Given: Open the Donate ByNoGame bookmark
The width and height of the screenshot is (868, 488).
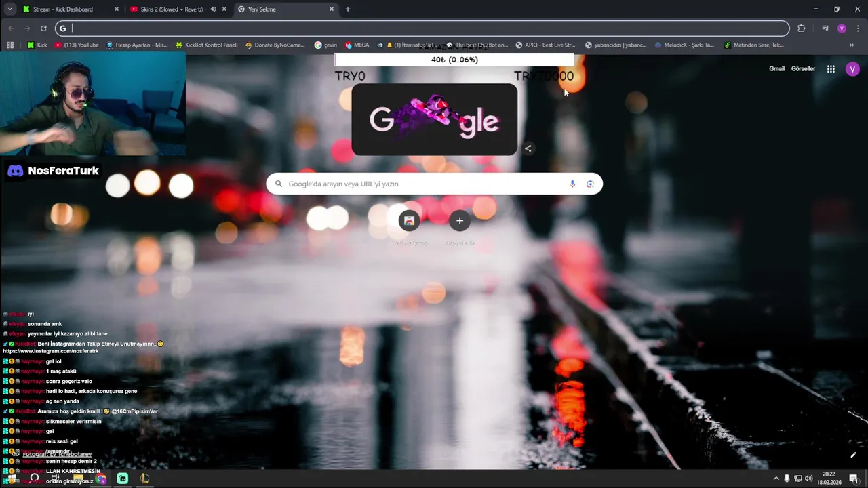Looking at the screenshot, I should (x=275, y=45).
